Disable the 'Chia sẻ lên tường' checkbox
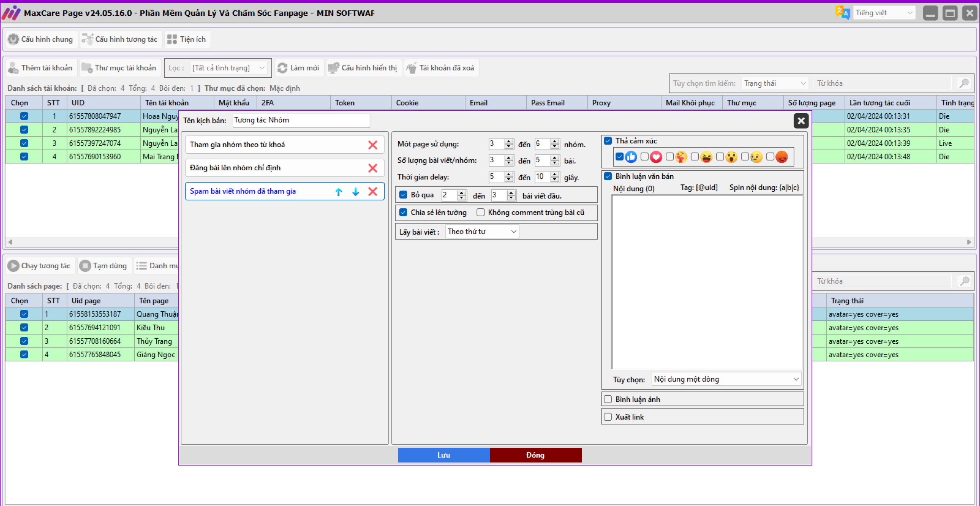Screen dimensions: 980x506 [403, 212]
